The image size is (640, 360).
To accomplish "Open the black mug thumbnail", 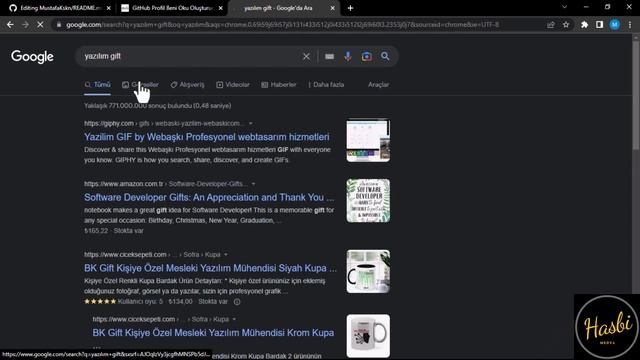I will 368,271.
